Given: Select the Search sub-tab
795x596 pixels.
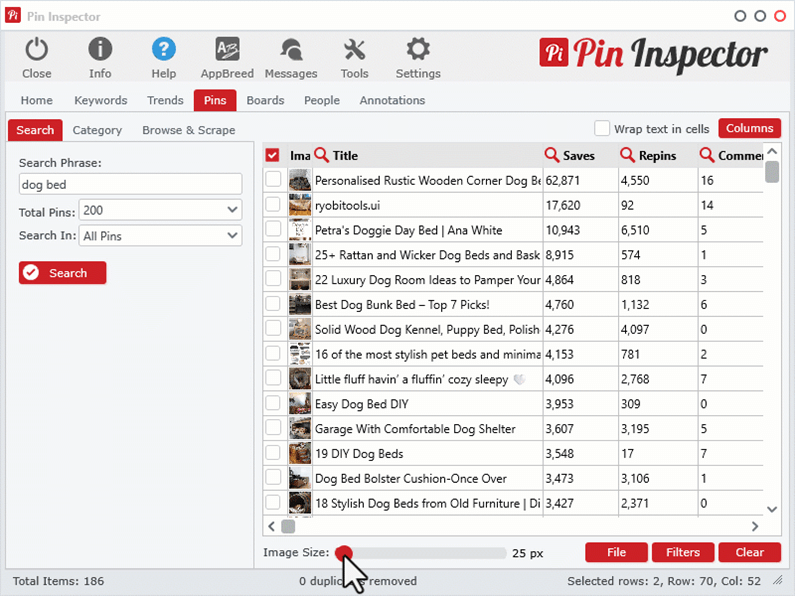Looking at the screenshot, I should (35, 130).
